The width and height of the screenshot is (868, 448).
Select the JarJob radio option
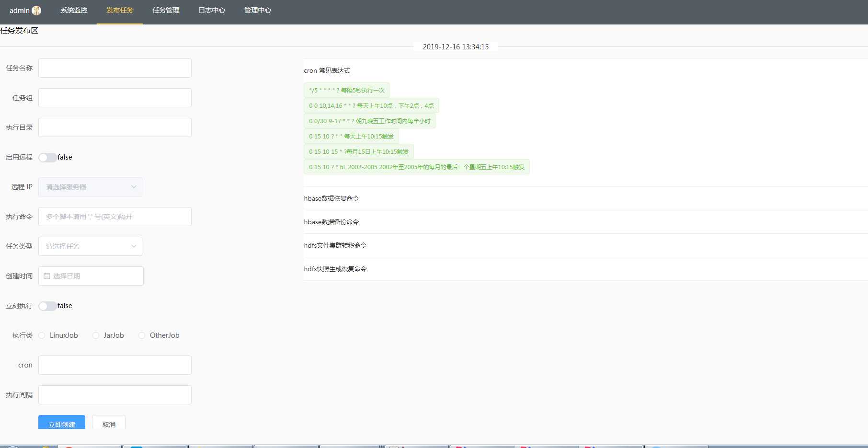point(96,335)
